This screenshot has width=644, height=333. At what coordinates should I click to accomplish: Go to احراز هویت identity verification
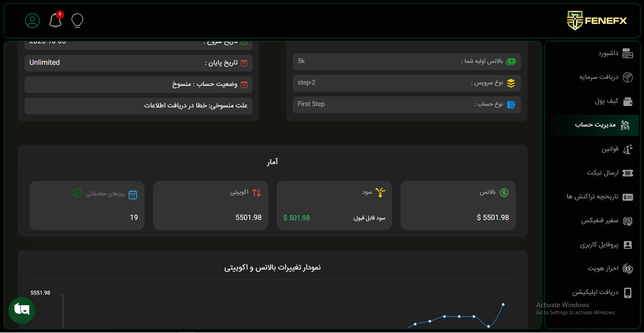point(603,269)
